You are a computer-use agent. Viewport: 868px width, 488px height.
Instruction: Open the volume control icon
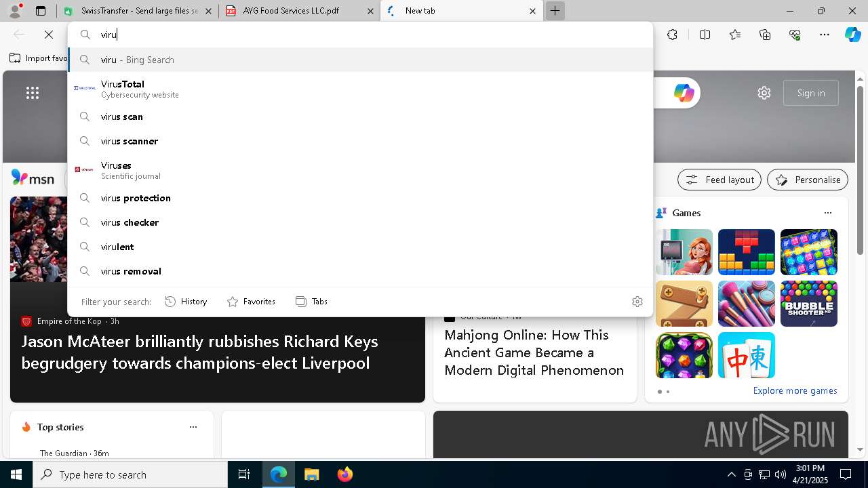coord(780,474)
